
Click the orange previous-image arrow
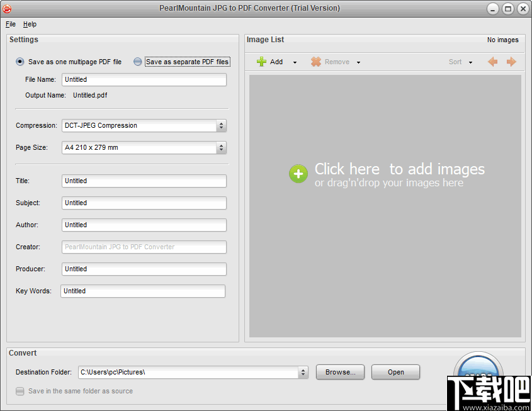(492, 62)
